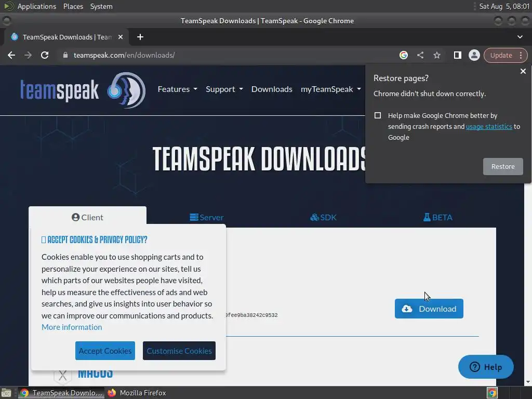The width and height of the screenshot is (532, 399).
Task: Click Customise Cookies button
Action: coord(179,351)
